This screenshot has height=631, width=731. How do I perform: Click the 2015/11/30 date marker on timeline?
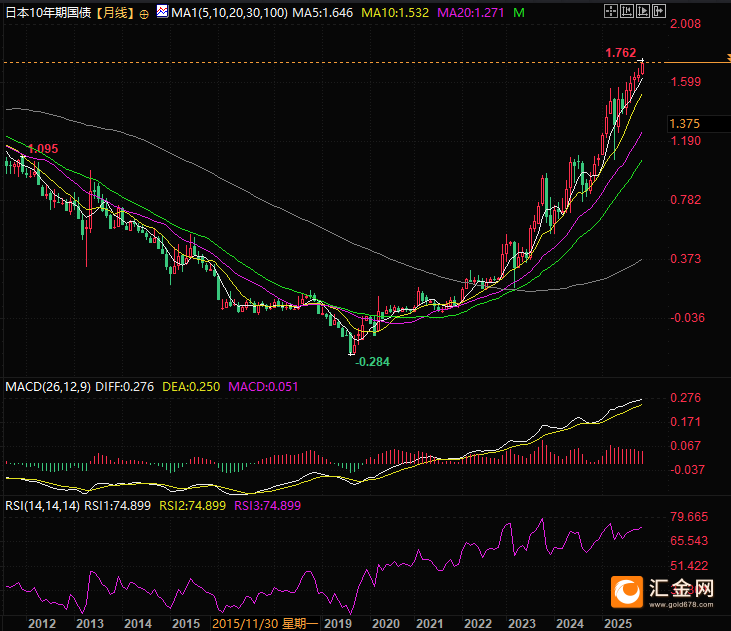pos(245,623)
